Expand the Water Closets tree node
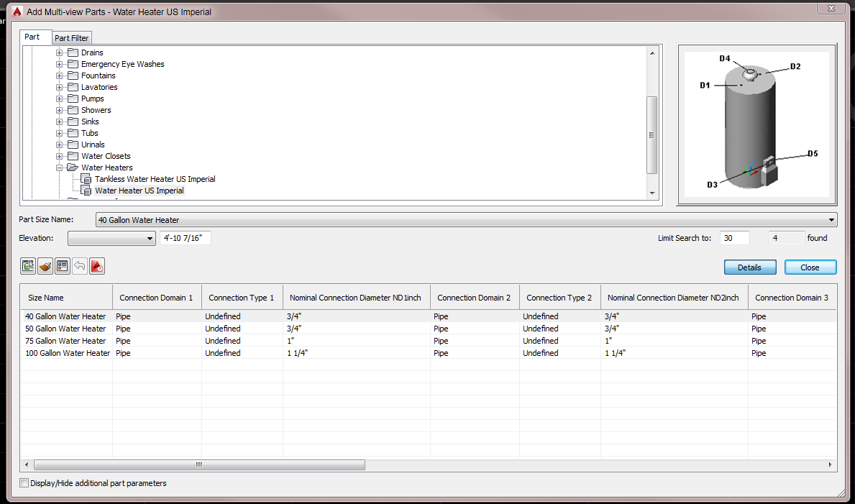The width and height of the screenshot is (855, 504). pyautogui.click(x=60, y=156)
